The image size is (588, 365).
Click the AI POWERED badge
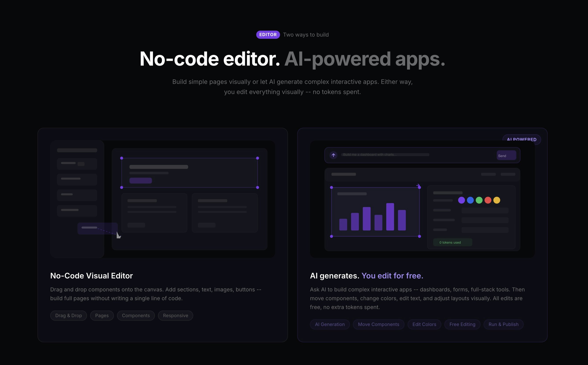coord(522,139)
